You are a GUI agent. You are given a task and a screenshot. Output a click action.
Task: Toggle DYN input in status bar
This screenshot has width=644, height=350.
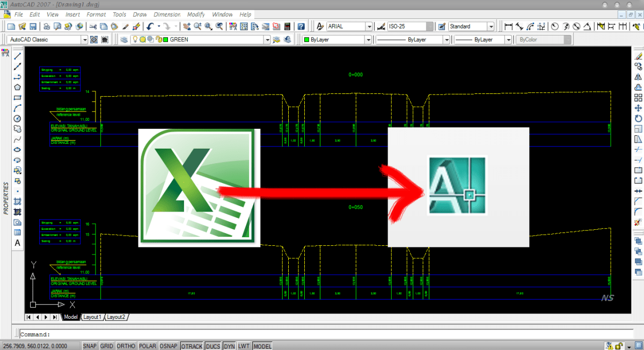(230, 346)
